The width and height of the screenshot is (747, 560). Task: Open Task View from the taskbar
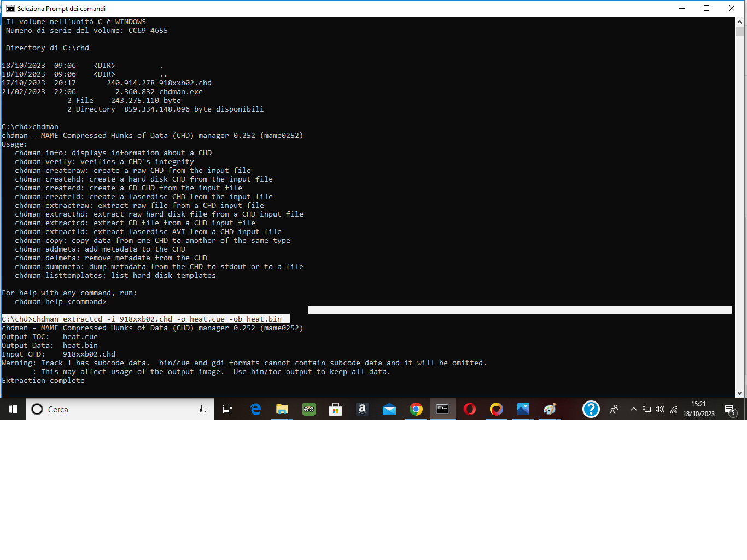coord(227,409)
